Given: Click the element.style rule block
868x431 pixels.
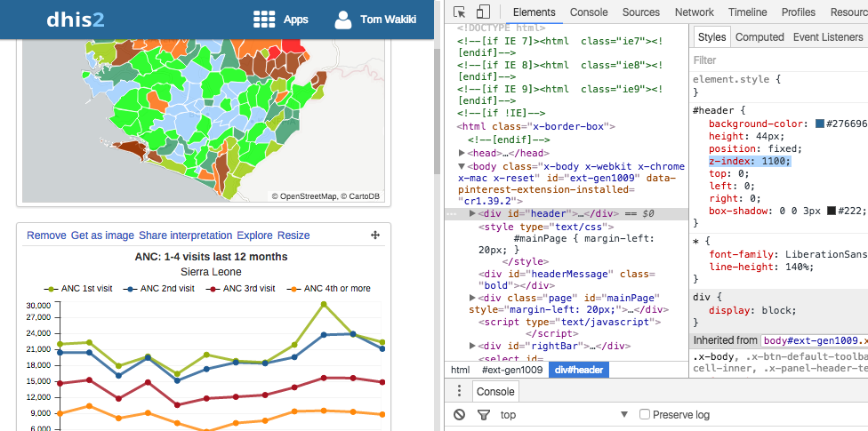Looking at the screenshot, I should click(x=779, y=85).
